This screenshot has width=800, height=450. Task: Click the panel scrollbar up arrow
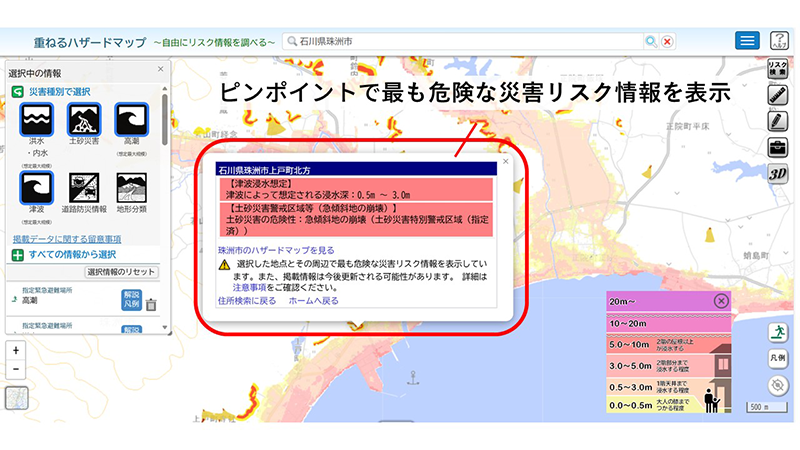164,89
